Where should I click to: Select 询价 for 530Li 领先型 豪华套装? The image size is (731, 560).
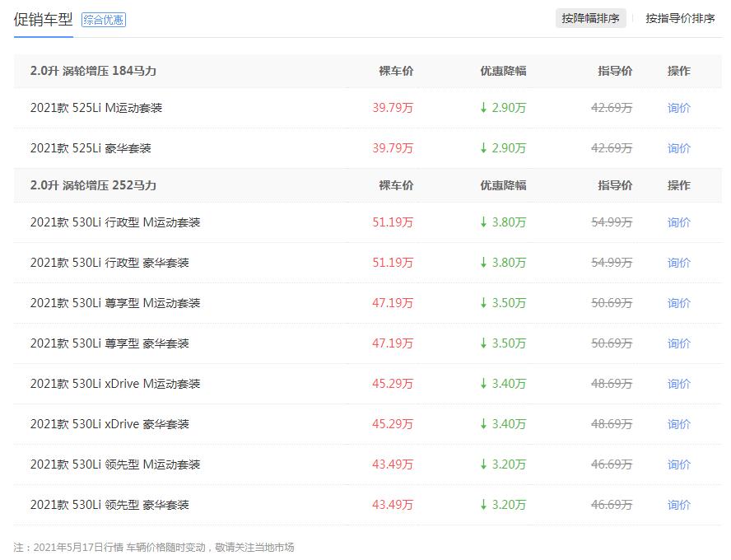(679, 505)
